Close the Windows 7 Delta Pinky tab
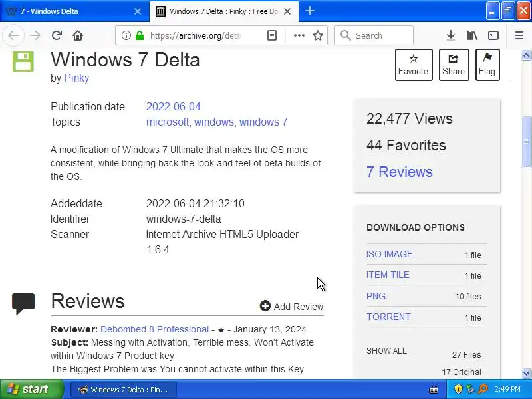Image resolution: width=532 pixels, height=399 pixels. [287, 11]
